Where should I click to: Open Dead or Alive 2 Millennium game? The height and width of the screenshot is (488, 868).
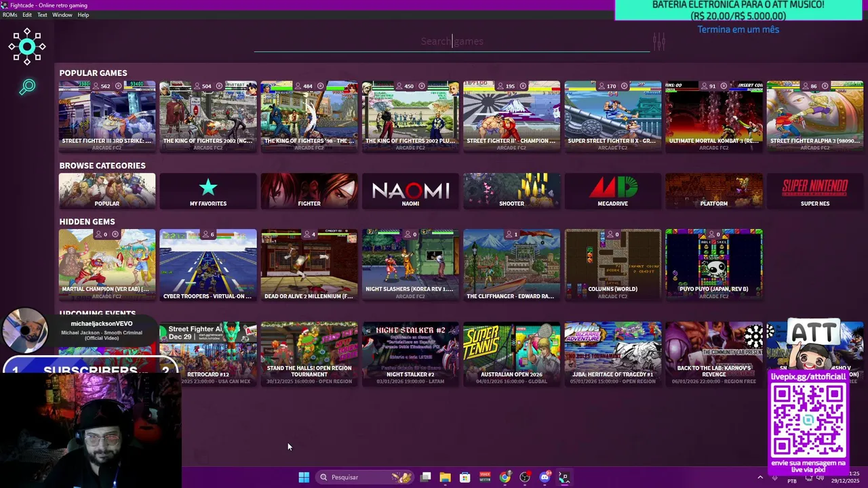[x=309, y=264]
